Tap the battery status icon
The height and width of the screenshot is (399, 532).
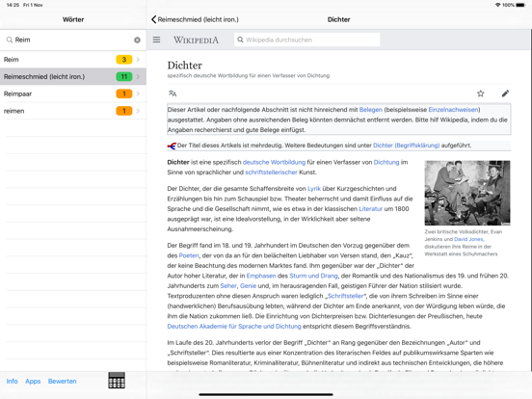pos(520,5)
